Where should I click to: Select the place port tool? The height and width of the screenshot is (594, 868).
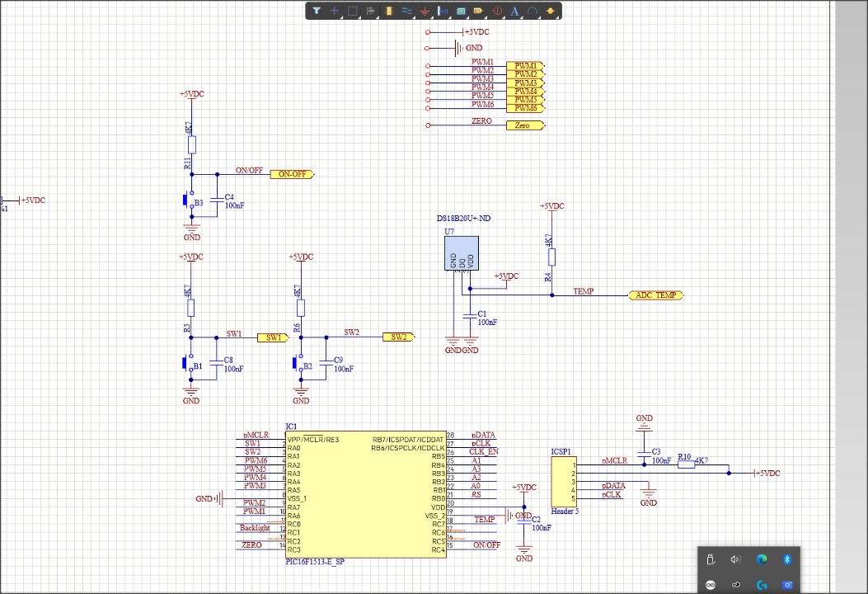pyautogui.click(x=479, y=11)
